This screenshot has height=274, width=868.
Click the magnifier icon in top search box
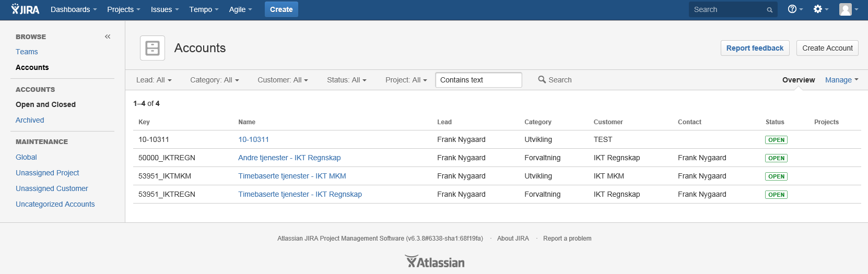point(769,10)
